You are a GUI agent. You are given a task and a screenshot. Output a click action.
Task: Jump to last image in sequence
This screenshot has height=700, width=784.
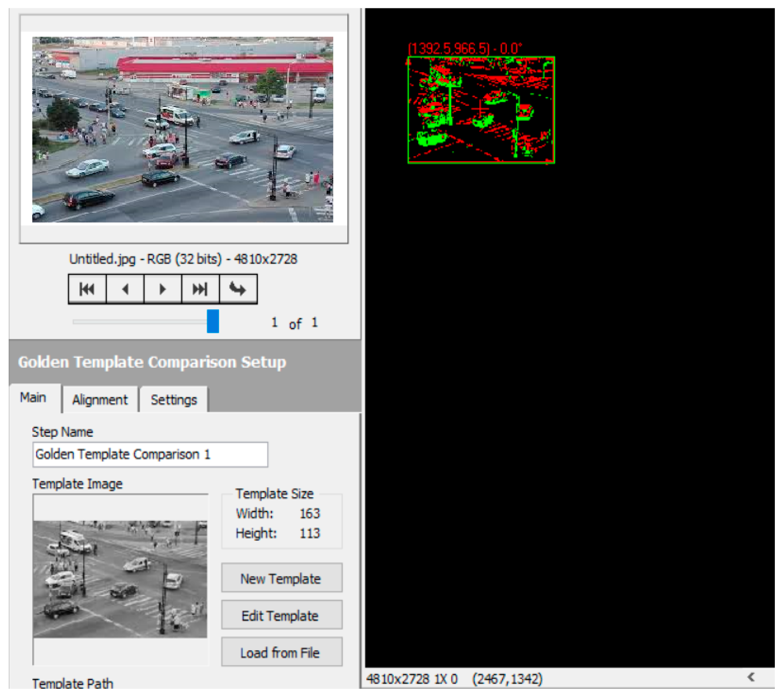coord(200,289)
